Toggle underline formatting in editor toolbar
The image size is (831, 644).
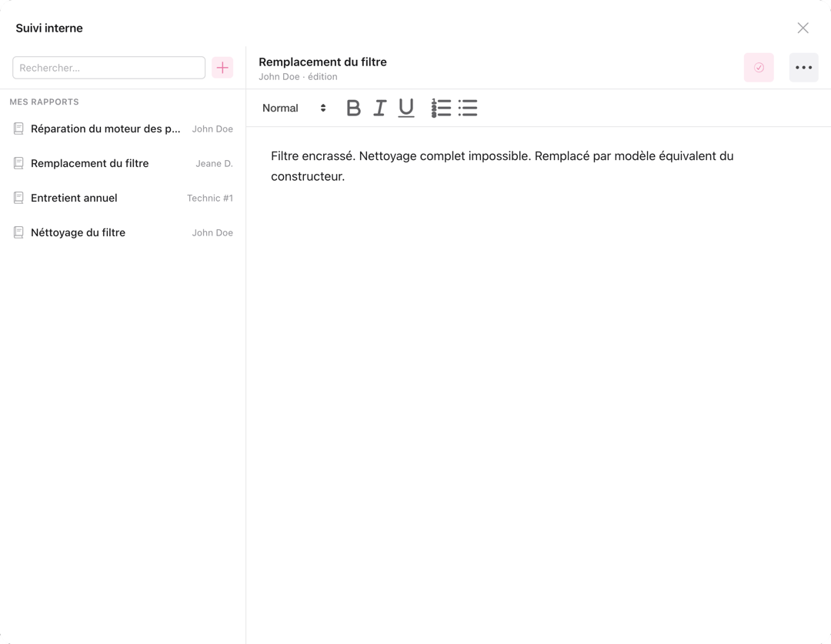406,108
